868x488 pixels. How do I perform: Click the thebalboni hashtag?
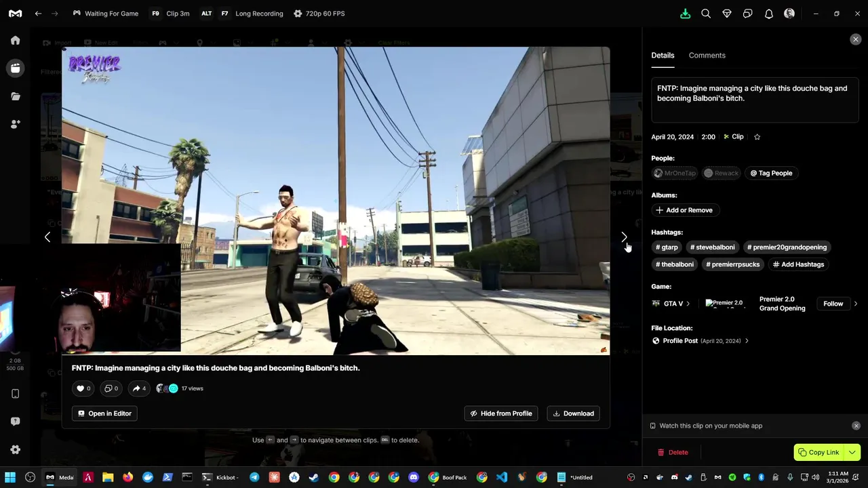(x=674, y=264)
